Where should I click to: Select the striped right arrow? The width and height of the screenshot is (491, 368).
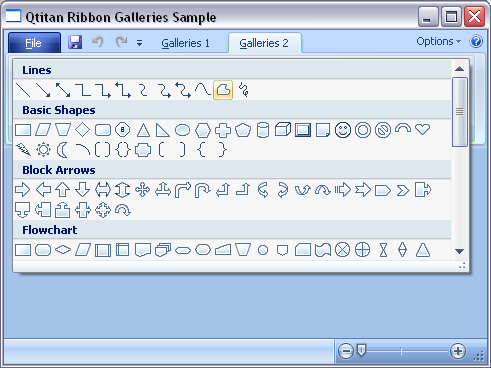click(x=343, y=190)
